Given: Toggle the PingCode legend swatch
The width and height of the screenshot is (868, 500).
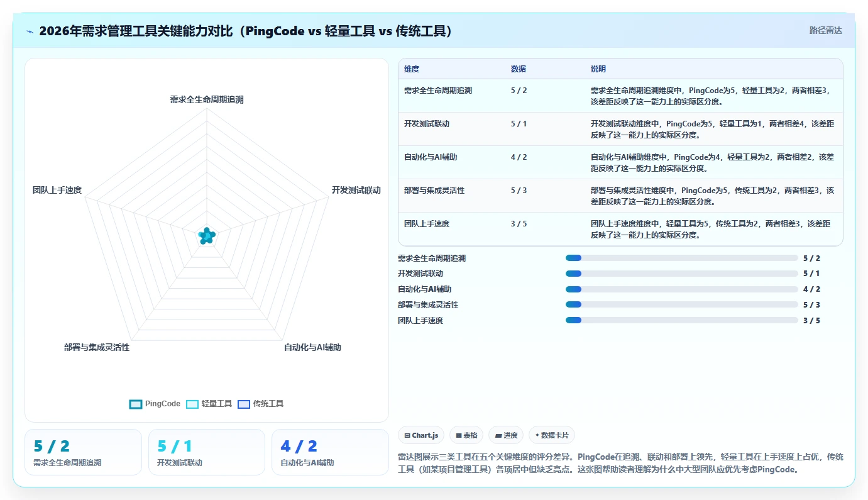Looking at the screenshot, I should [x=136, y=404].
